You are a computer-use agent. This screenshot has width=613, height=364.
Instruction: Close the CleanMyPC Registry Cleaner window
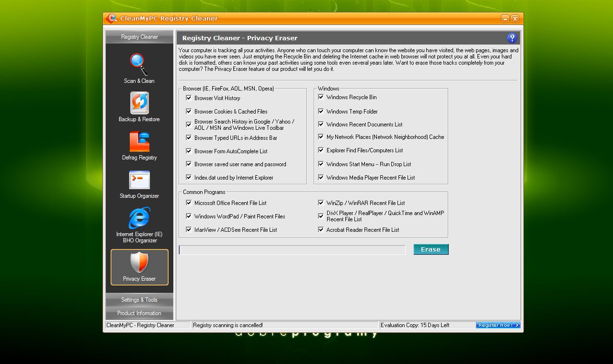click(x=515, y=19)
